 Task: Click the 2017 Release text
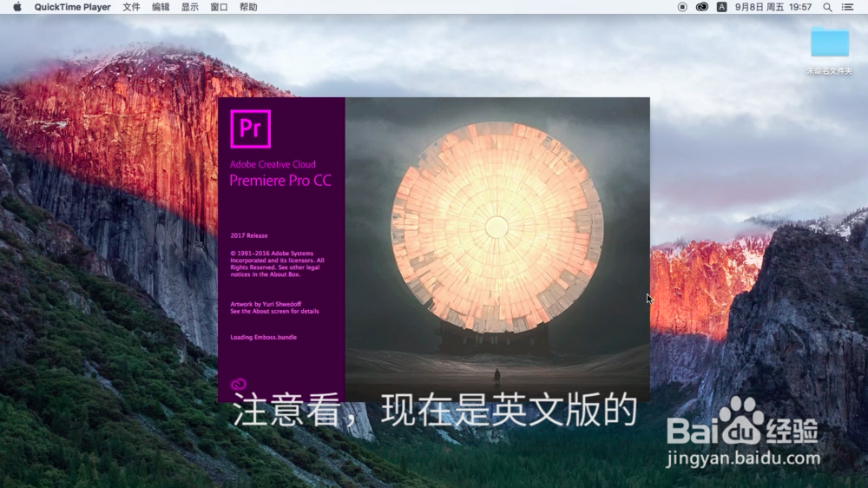tap(249, 235)
